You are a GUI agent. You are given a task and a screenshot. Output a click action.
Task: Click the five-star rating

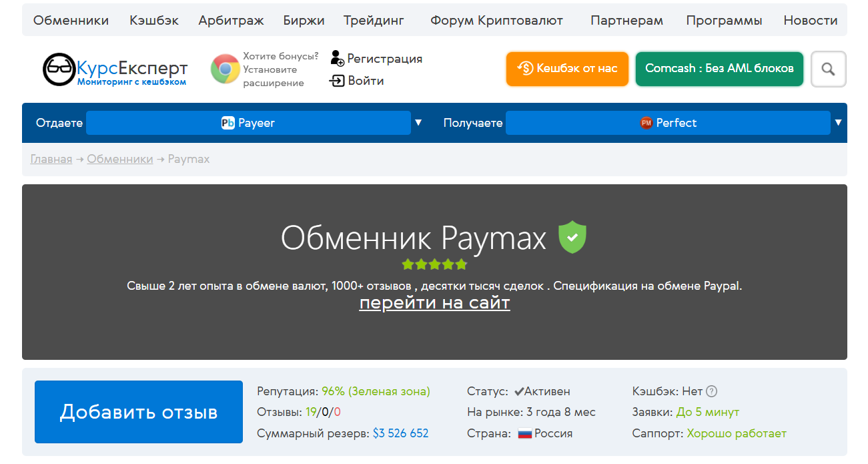click(x=435, y=264)
